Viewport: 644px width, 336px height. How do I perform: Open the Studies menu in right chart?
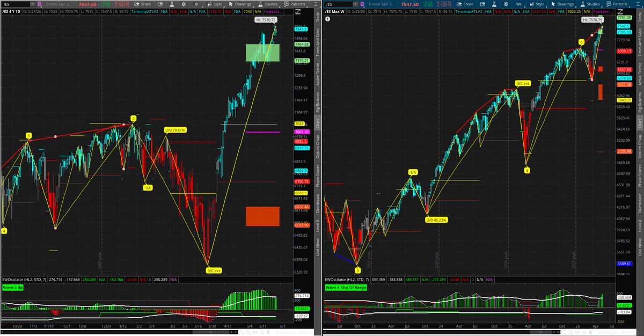590,4
